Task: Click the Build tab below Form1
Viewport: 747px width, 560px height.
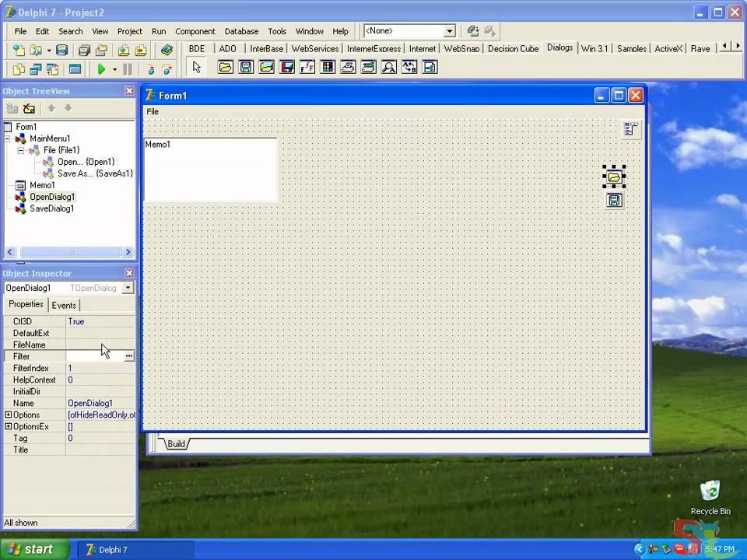Action: tap(177, 444)
